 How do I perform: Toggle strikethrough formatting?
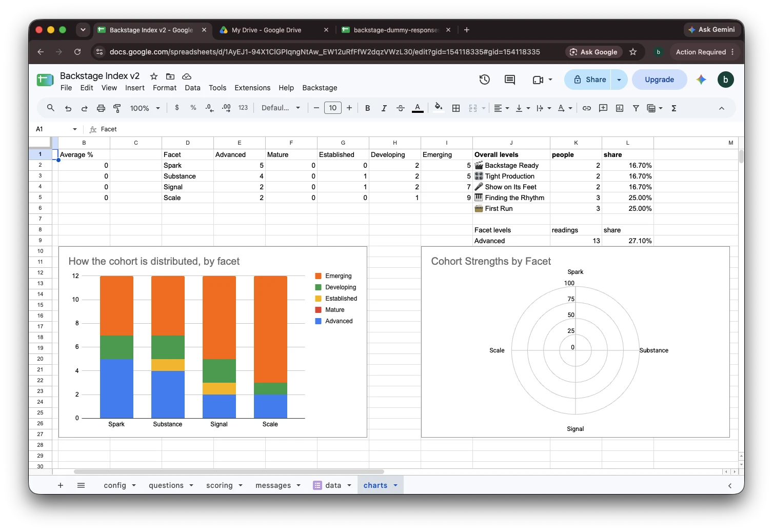pyautogui.click(x=401, y=108)
